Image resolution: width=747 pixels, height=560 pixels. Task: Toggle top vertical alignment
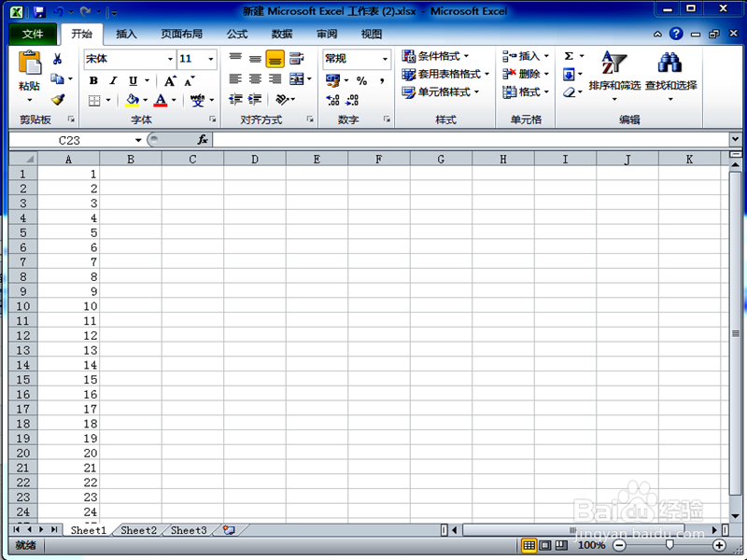(235, 58)
